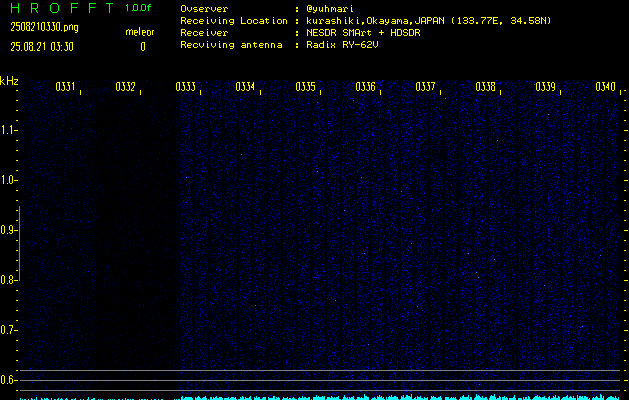Image resolution: width=629 pixels, height=400 pixels.
Task: Click the HROFFT program title
Action: 62,8
